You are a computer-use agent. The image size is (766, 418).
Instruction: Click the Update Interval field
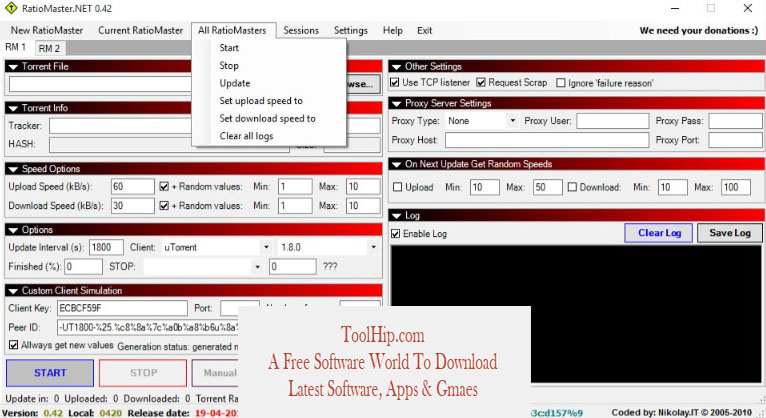106,247
